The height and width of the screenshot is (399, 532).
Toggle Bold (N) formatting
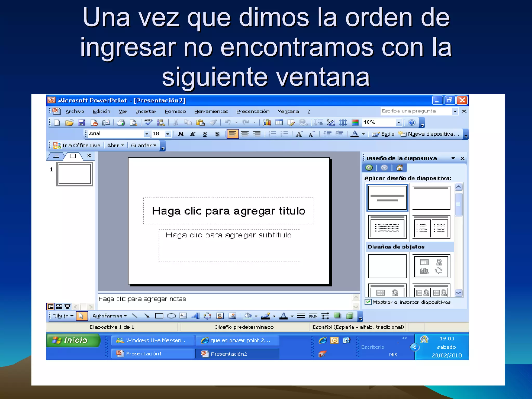181,134
